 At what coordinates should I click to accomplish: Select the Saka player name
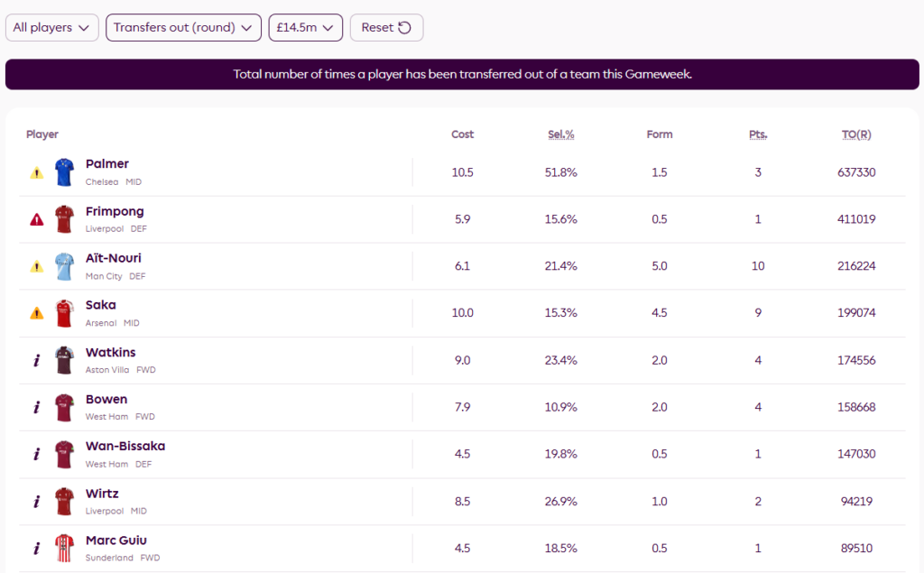coord(101,305)
